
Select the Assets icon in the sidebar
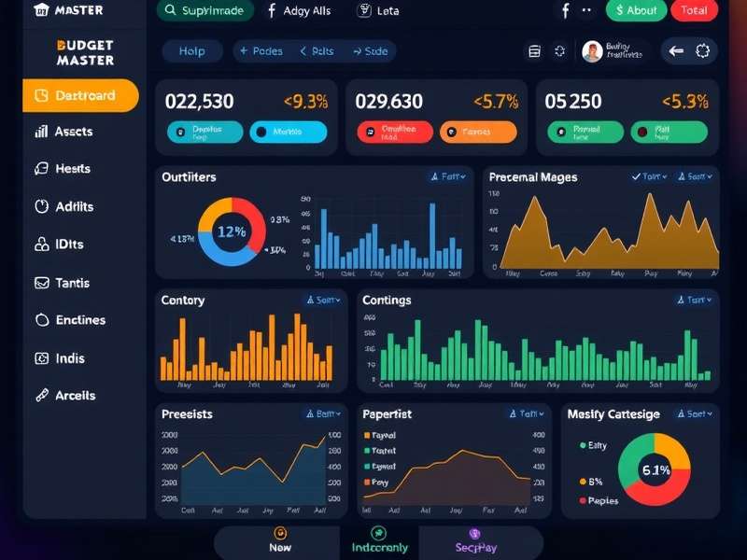click(x=44, y=131)
